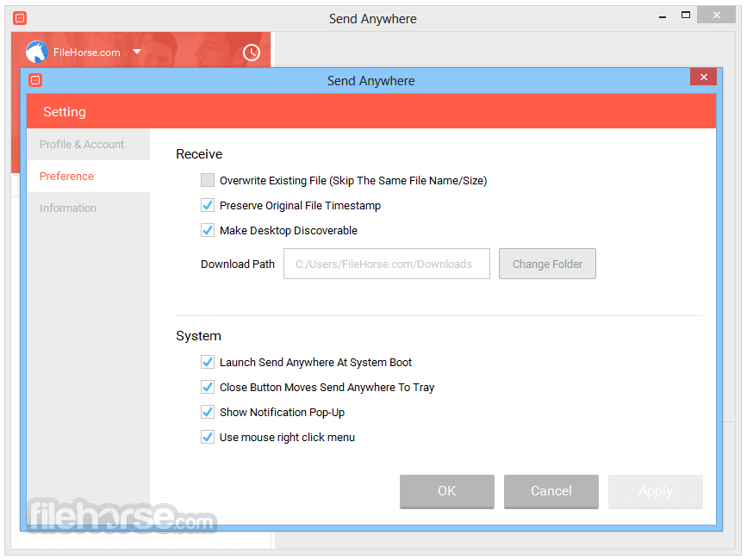Click the Download Path input field
Image resolution: width=747 pixels, height=560 pixels.
pos(387,264)
